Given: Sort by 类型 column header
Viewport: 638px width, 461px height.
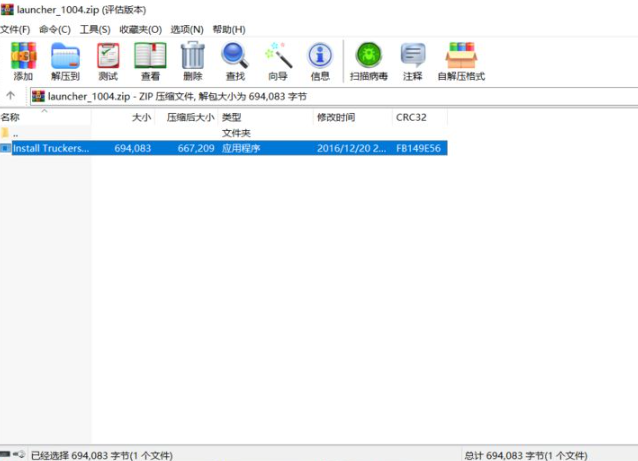Looking at the screenshot, I should coord(266,117).
